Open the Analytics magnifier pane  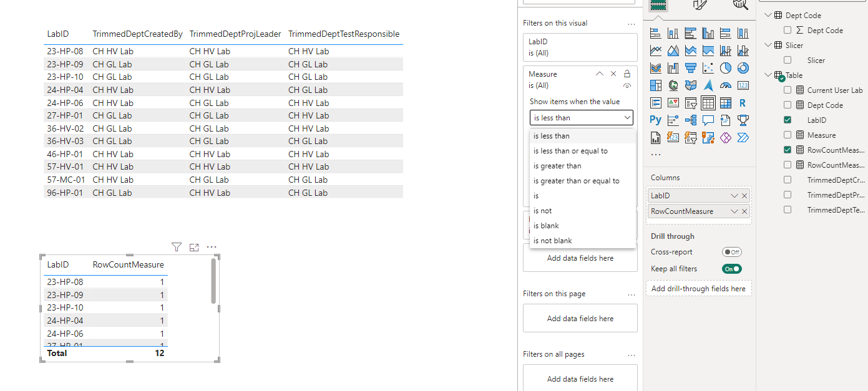coord(740,5)
